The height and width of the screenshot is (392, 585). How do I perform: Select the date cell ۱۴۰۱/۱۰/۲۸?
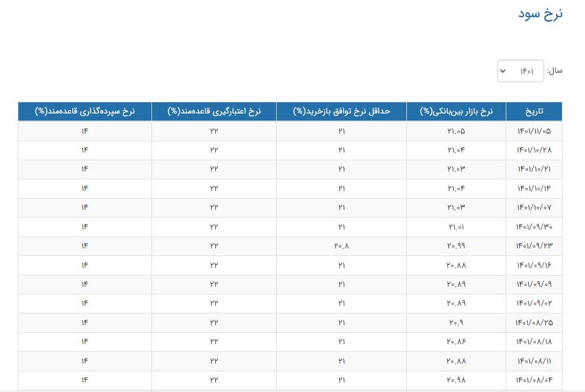(534, 150)
